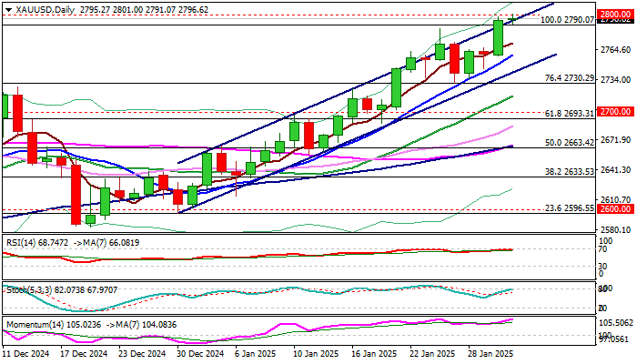Click the 76.4 2730.29 Fibonacci label

click(569, 78)
